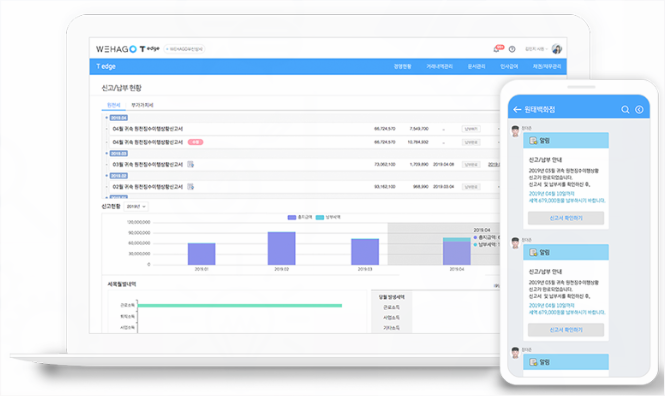Tap the circled arrow icon in the phone header

pos(639,109)
